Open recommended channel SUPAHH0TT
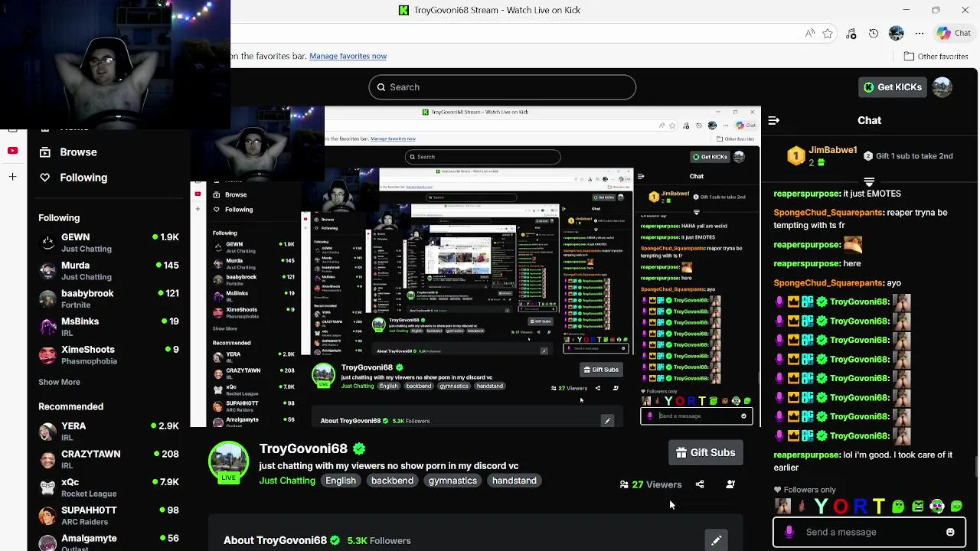This screenshot has height=551, width=980. (x=109, y=516)
